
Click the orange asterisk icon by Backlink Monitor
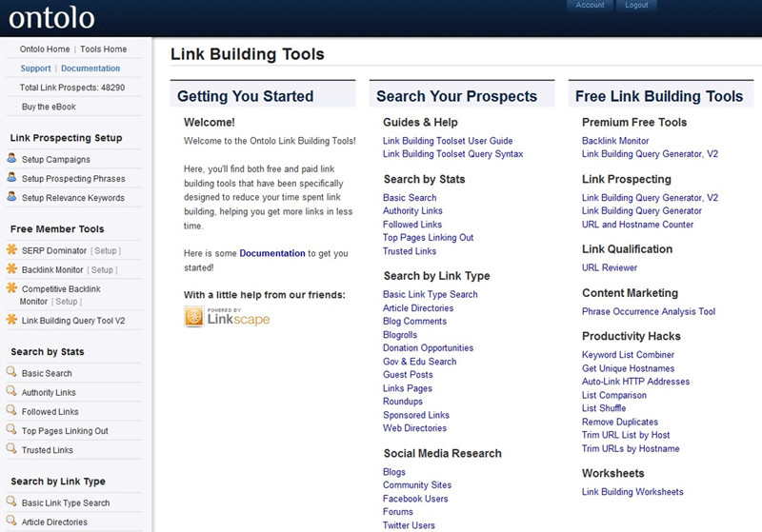point(11,269)
